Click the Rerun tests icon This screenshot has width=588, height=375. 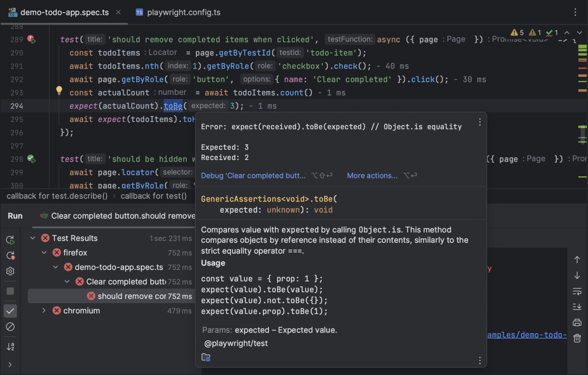pyautogui.click(x=10, y=240)
